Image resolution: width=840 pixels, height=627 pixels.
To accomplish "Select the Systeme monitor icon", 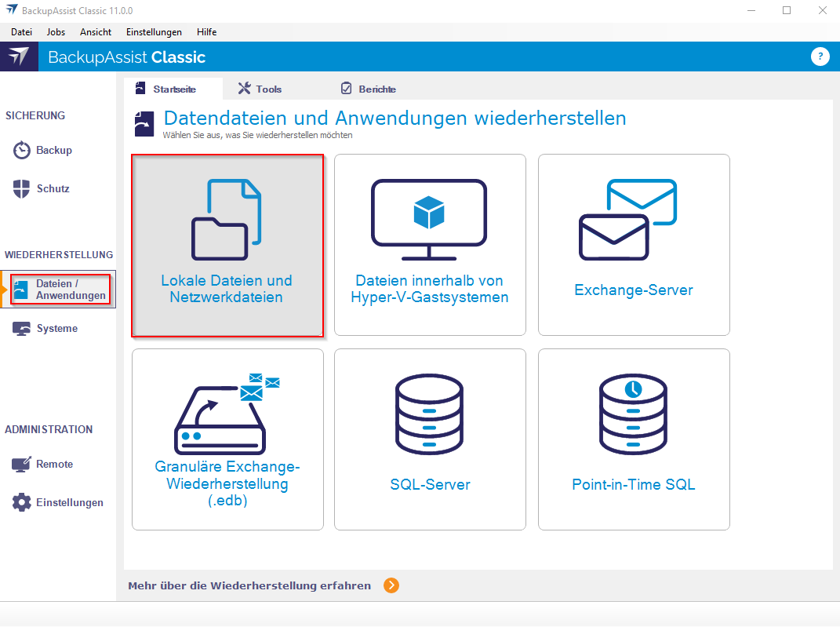I will 22,329.
